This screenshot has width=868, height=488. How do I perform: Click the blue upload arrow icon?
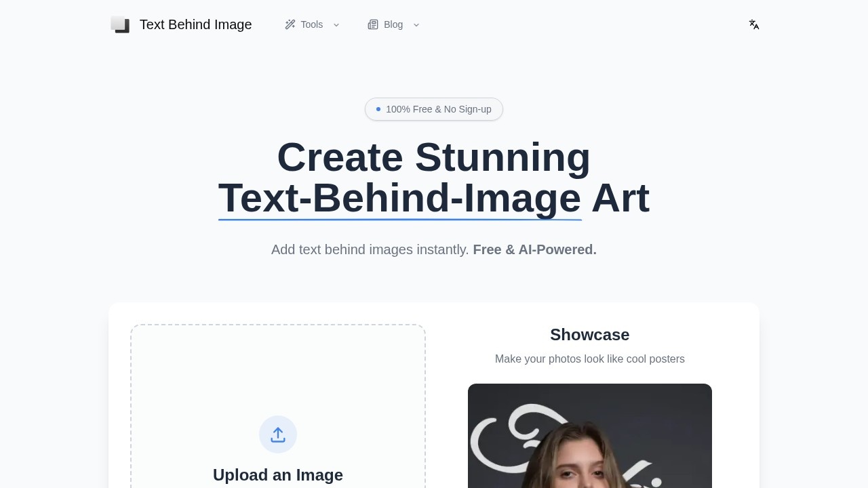click(x=278, y=434)
